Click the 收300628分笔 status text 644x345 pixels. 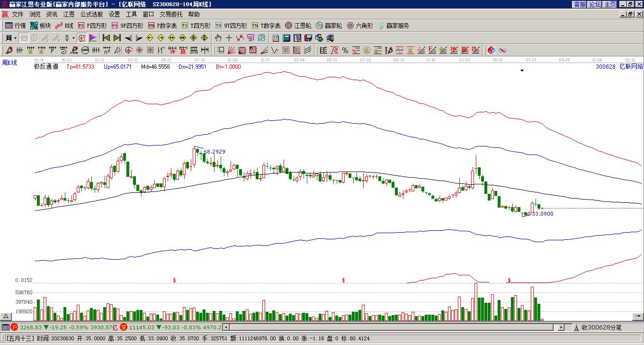point(601,327)
